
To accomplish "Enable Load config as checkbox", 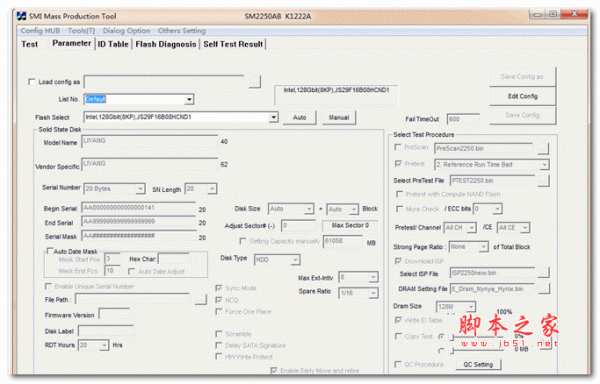I will (31, 81).
